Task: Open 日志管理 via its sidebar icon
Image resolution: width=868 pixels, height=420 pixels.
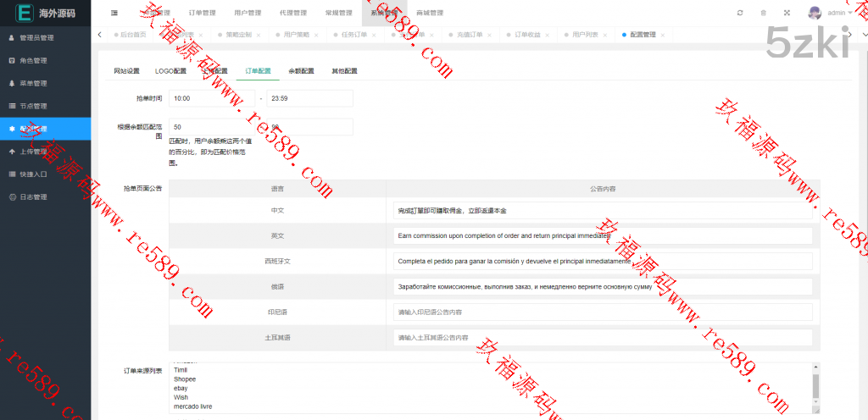Action: (x=11, y=197)
